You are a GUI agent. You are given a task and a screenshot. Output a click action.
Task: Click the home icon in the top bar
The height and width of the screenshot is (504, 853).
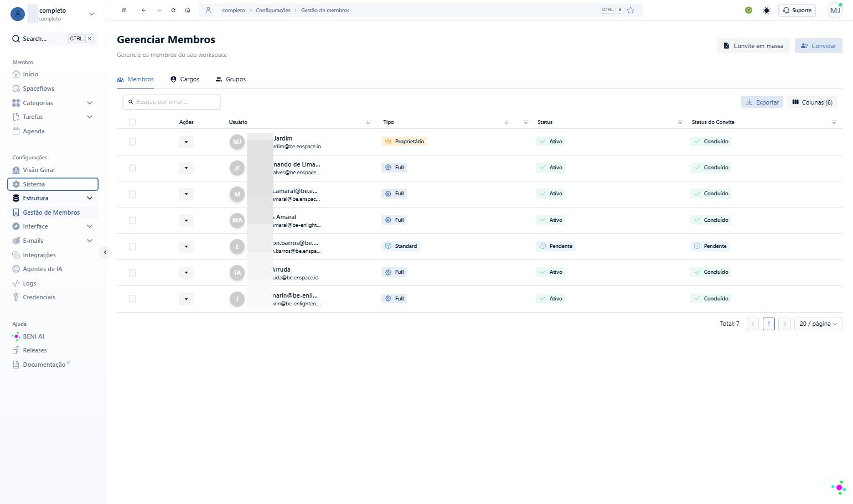[x=188, y=11]
